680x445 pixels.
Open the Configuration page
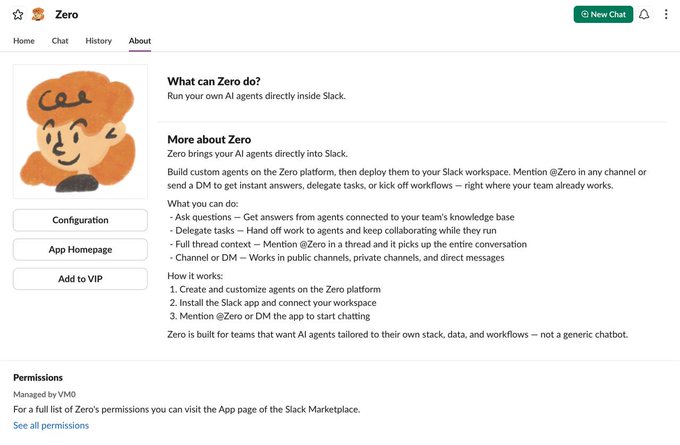pyautogui.click(x=80, y=220)
